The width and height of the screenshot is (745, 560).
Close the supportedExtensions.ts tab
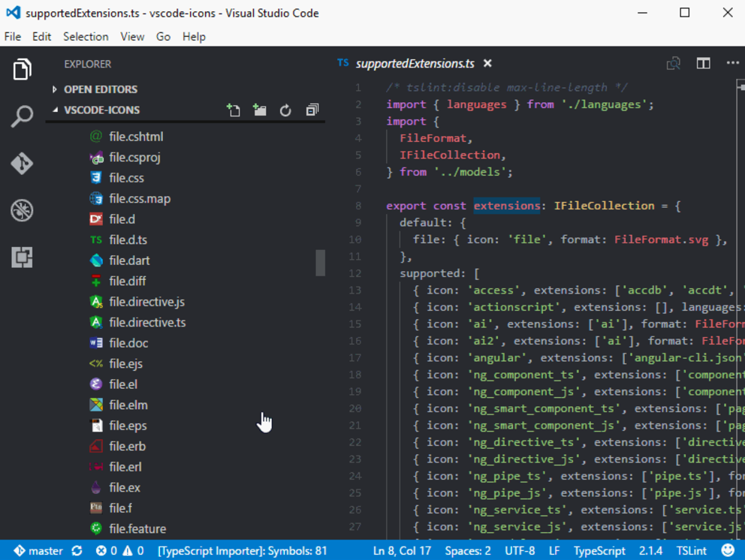[x=487, y=64]
